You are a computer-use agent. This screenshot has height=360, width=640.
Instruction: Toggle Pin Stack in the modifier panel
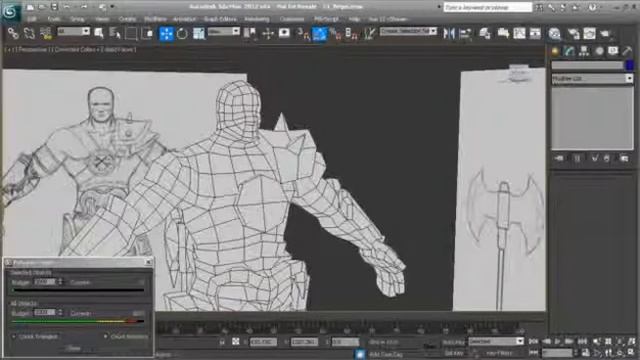559,158
